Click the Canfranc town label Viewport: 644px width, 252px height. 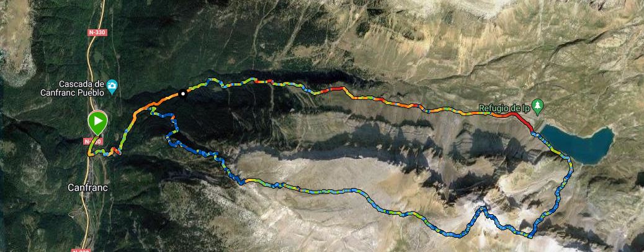(87, 188)
